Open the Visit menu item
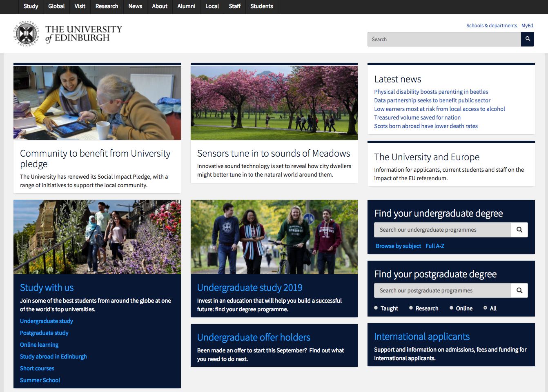This screenshot has height=392, width=548. 80,6
